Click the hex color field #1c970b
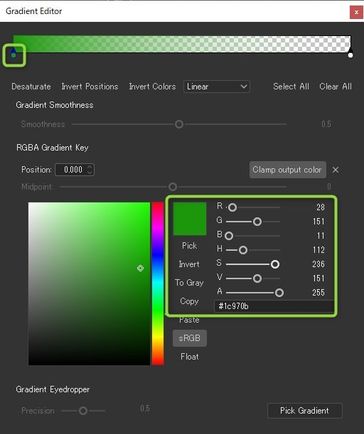 [274, 306]
